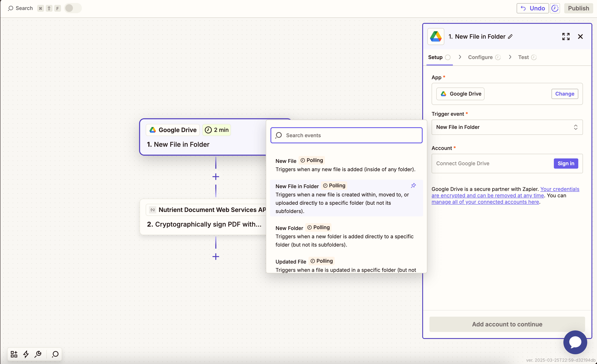The height and width of the screenshot is (364, 597).
Task: Click the Publish button
Action: pyautogui.click(x=579, y=8)
